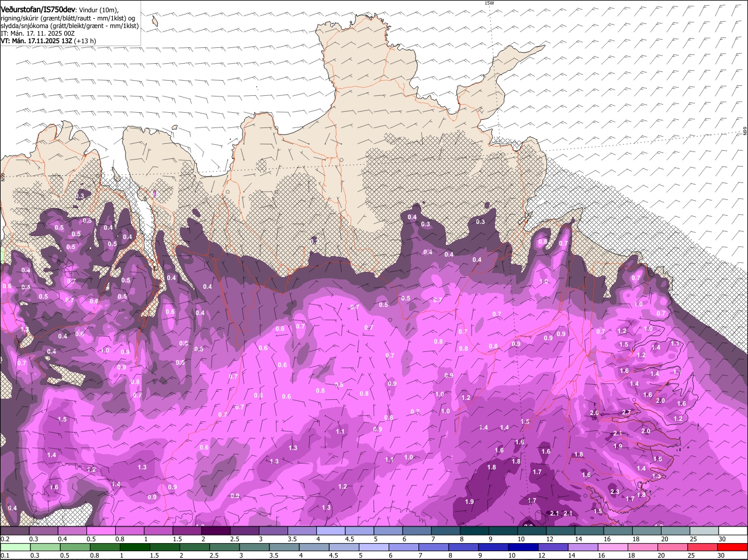This screenshot has width=748, height=560.
Task: Click the '2.3' precipitation value on map
Action: [615, 492]
